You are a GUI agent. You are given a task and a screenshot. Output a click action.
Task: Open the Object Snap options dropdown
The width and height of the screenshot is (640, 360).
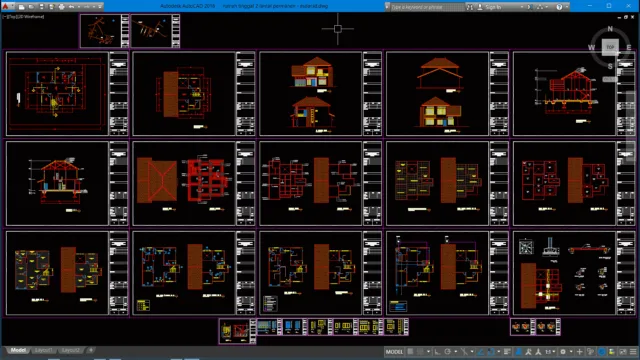(x=499, y=352)
